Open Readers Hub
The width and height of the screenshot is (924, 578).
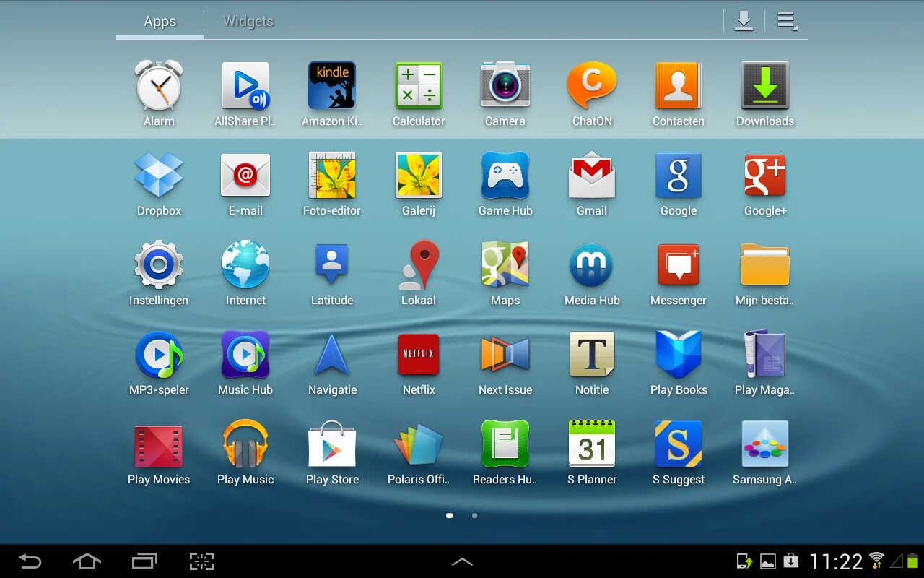[505, 444]
